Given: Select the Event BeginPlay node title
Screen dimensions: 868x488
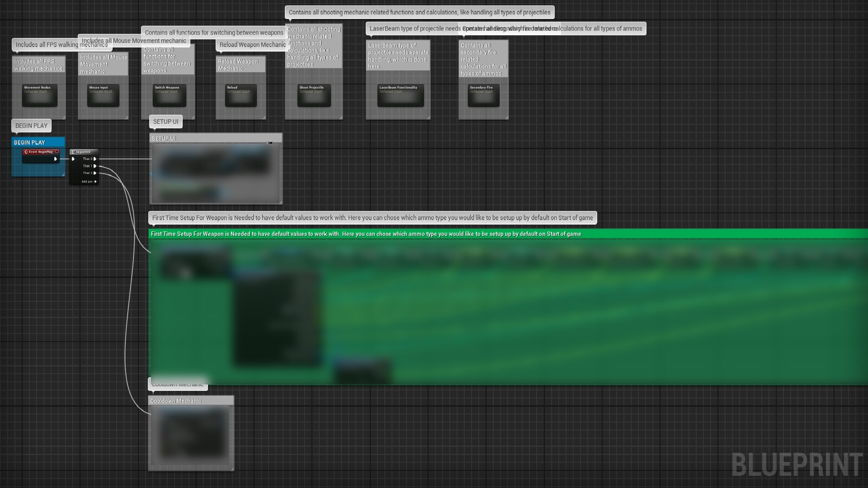Looking at the screenshot, I should (41, 152).
